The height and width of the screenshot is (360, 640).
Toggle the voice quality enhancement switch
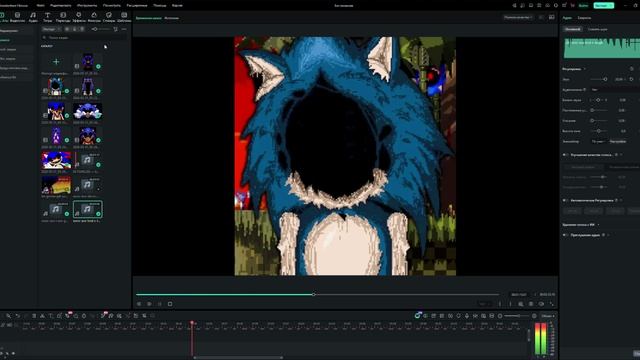coord(565,155)
